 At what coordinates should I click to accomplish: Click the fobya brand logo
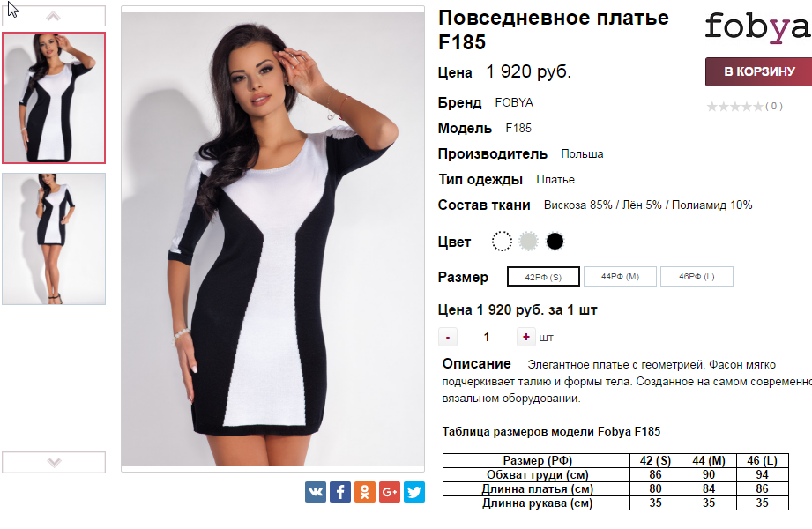point(757,28)
